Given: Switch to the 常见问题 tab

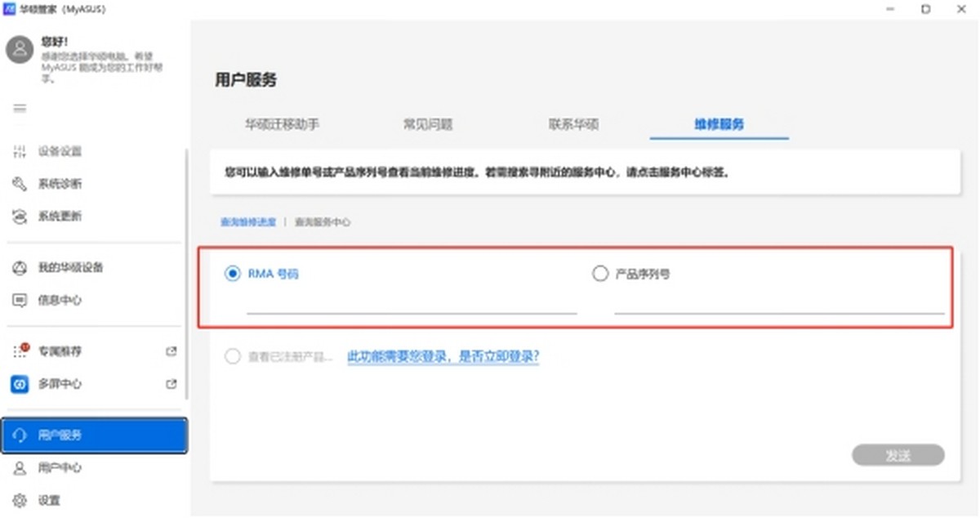Looking at the screenshot, I should click(x=428, y=125).
